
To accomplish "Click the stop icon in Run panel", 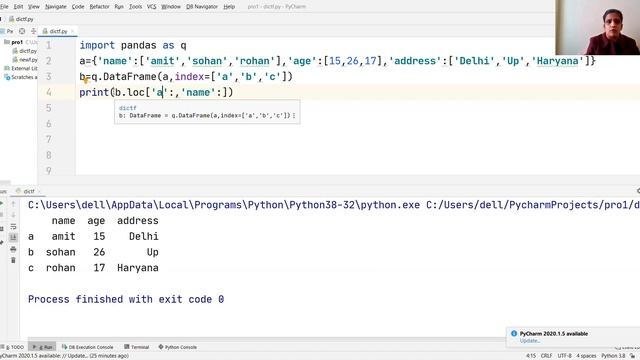I will tap(2, 215).
